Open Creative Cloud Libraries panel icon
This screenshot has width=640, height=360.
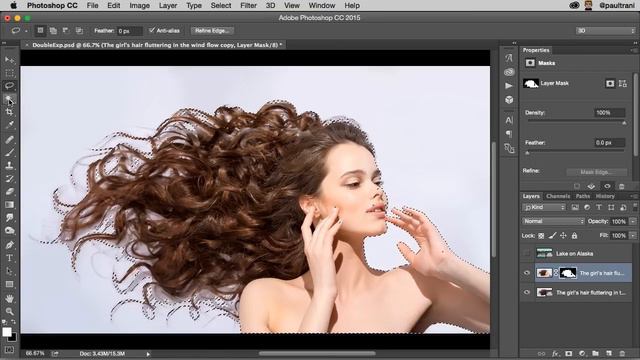pos(509,72)
